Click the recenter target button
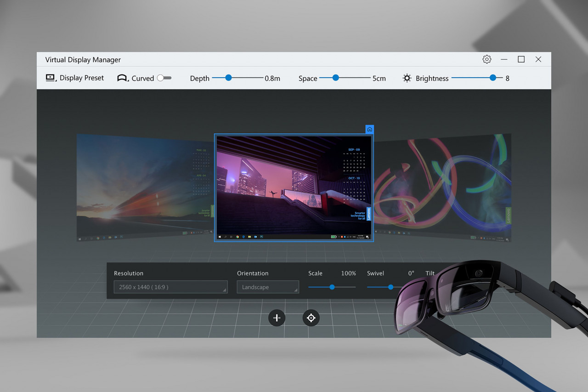588x392 pixels. point(311,318)
